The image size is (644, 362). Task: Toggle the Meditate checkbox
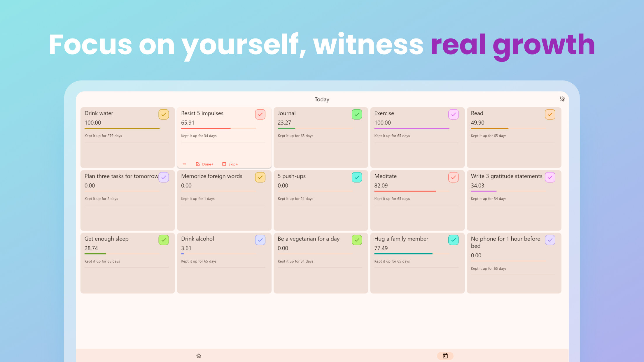453,177
